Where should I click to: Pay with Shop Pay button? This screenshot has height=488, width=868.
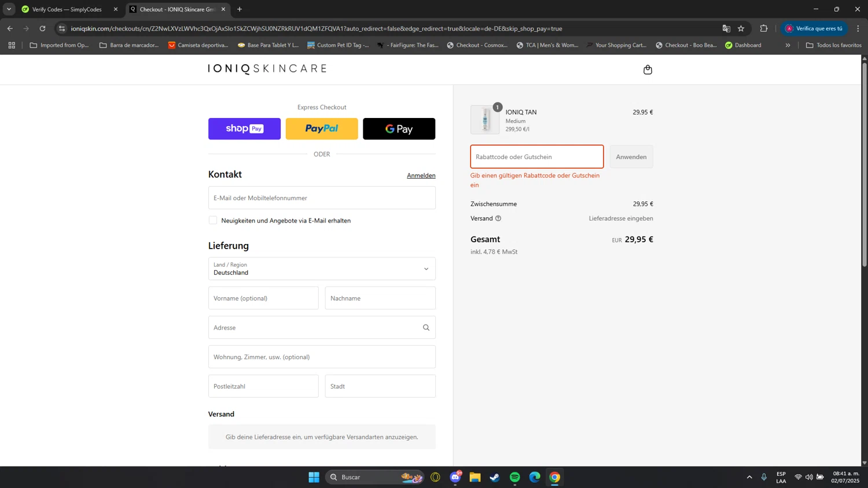(244, 129)
